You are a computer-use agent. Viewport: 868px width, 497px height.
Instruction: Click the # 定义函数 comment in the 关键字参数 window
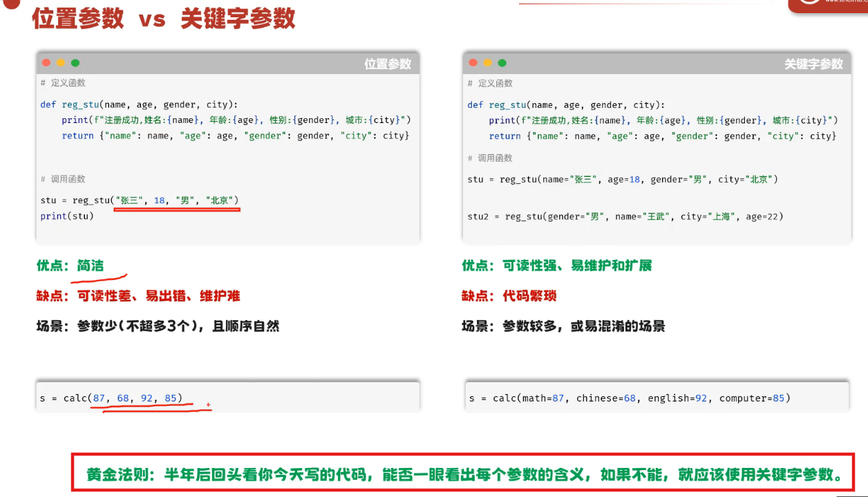[x=490, y=83]
